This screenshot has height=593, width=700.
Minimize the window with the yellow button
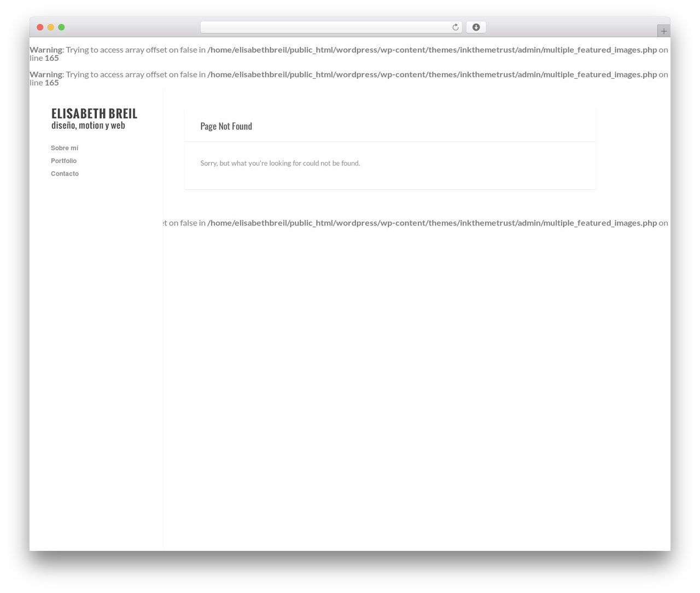[x=50, y=27]
